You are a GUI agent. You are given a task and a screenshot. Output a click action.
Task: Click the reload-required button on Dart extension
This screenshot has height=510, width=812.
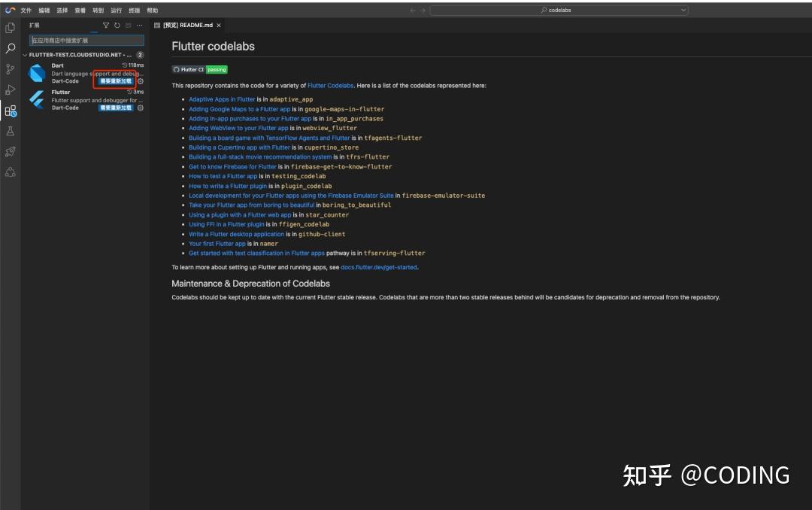pyautogui.click(x=116, y=81)
